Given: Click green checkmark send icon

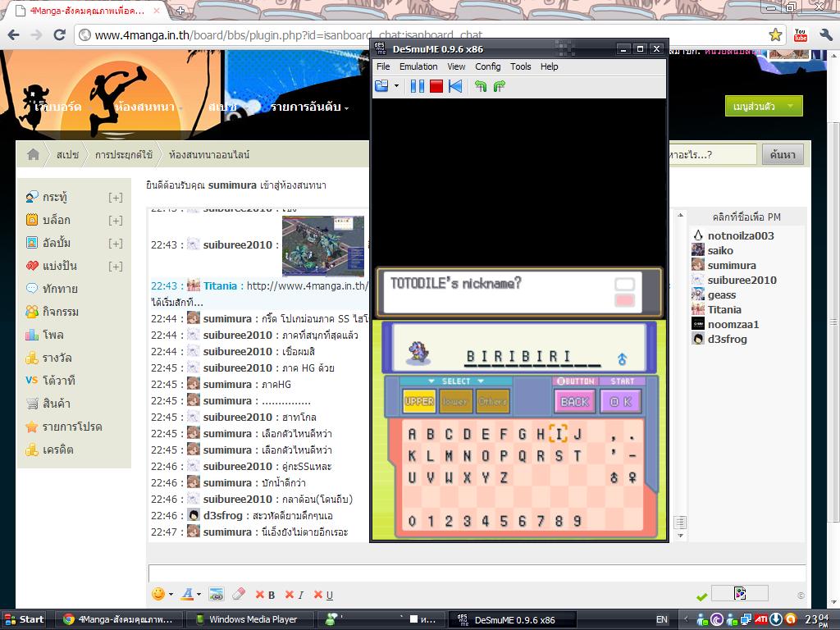Looking at the screenshot, I should point(702,597).
